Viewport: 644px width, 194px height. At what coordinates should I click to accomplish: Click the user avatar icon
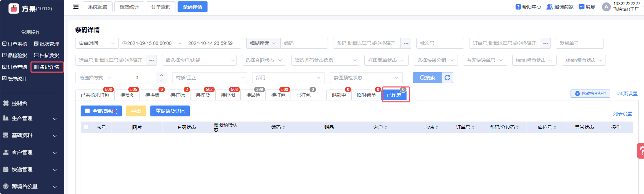(606, 7)
